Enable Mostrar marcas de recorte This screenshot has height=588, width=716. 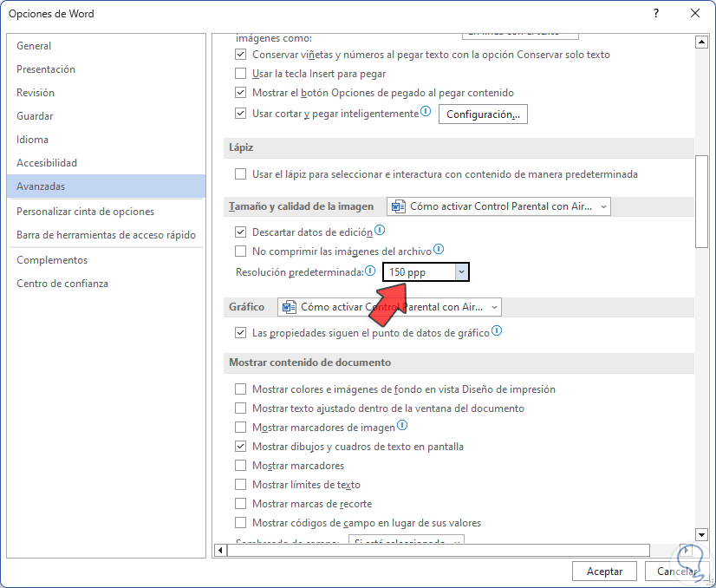pos(240,504)
